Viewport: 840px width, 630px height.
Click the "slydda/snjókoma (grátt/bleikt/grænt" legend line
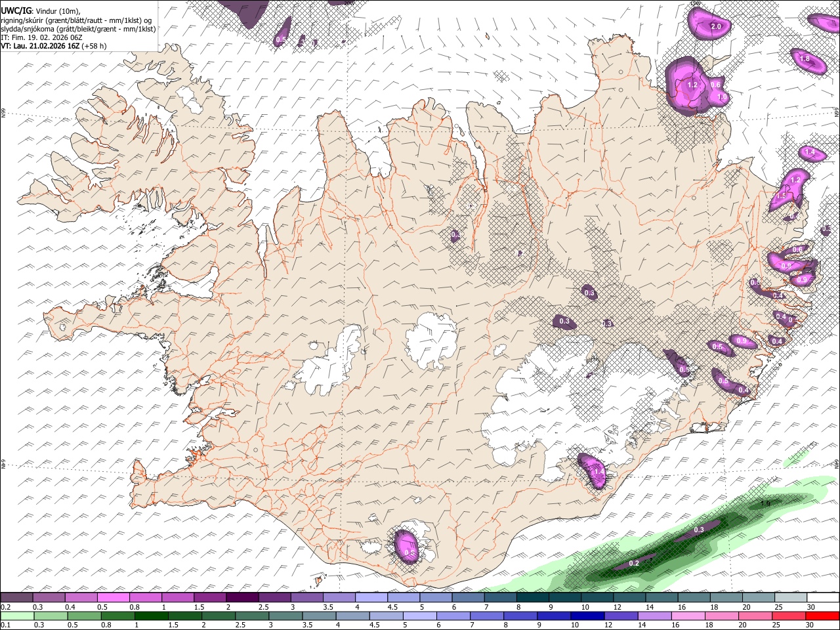(x=78, y=29)
